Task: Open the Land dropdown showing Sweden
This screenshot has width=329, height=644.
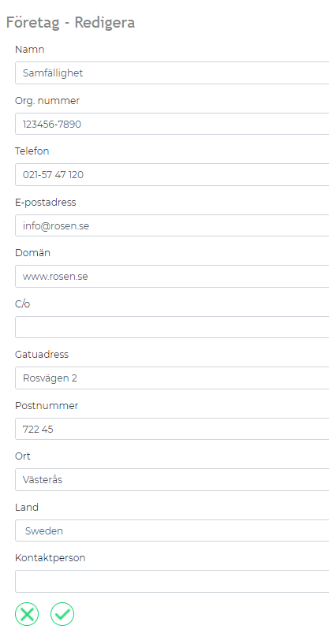Action: pos(172,530)
